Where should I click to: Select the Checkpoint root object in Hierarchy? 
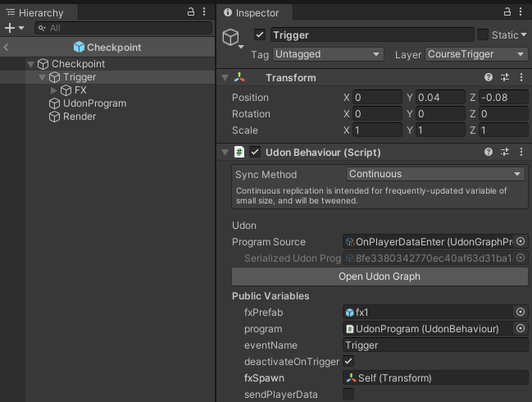coord(71,64)
